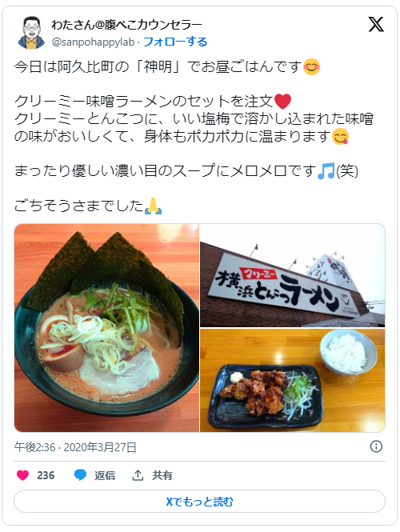
Task: Open the X logo icon
Action: [x=376, y=25]
